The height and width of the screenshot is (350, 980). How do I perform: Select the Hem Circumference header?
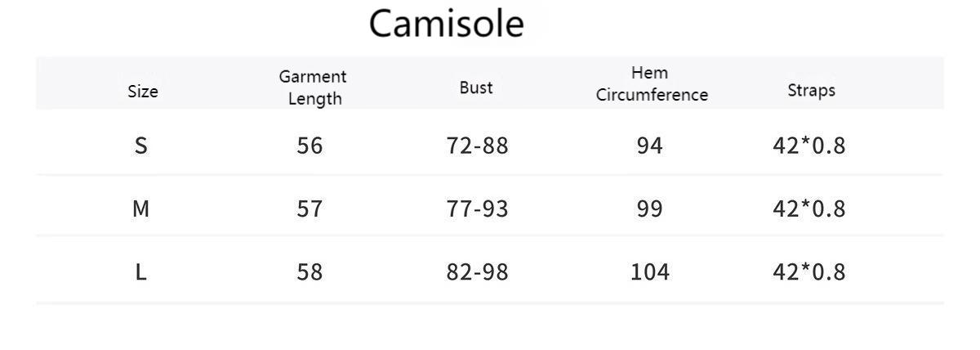click(651, 83)
